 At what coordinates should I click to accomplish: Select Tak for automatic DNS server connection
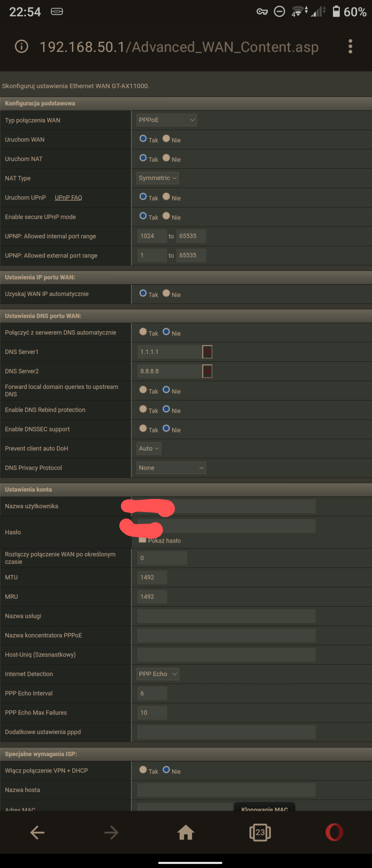pos(143,332)
